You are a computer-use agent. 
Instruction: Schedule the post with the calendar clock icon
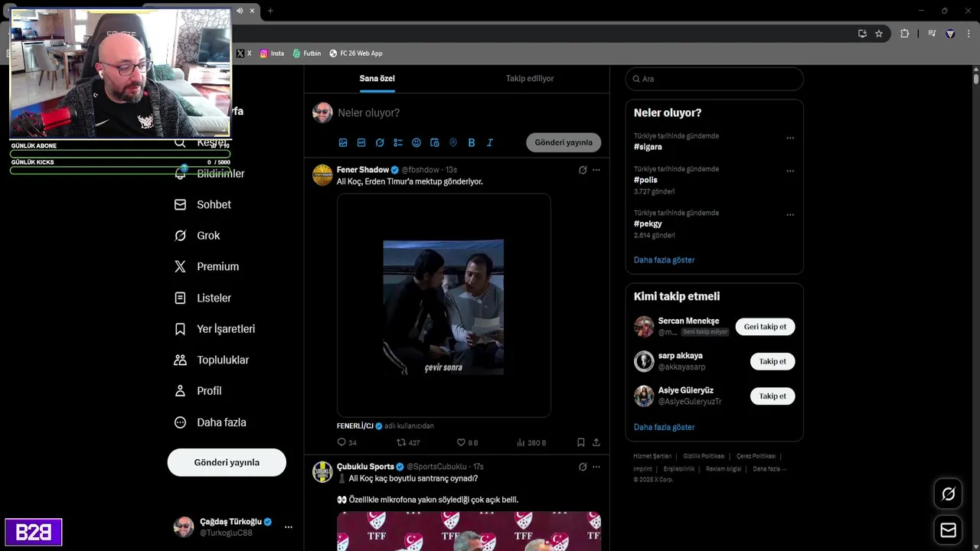coord(435,142)
